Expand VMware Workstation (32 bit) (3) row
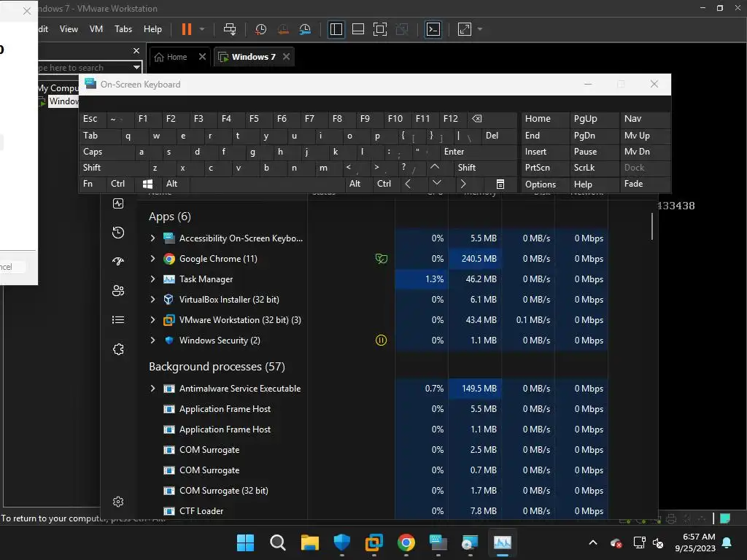This screenshot has width=747, height=560. click(x=152, y=320)
